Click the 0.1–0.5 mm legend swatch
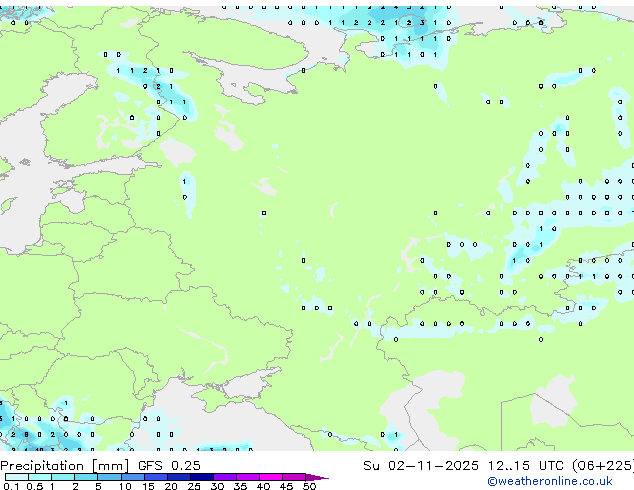The width and height of the screenshot is (634, 490). (17, 477)
